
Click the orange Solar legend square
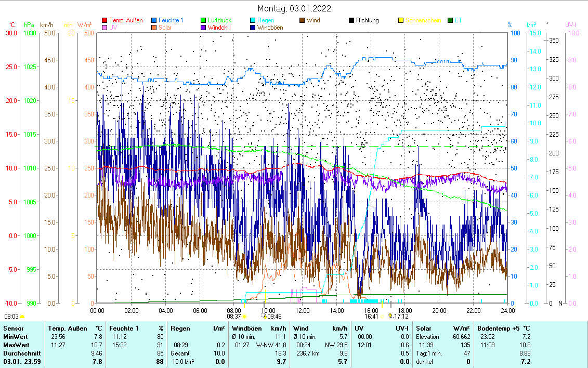154,28
